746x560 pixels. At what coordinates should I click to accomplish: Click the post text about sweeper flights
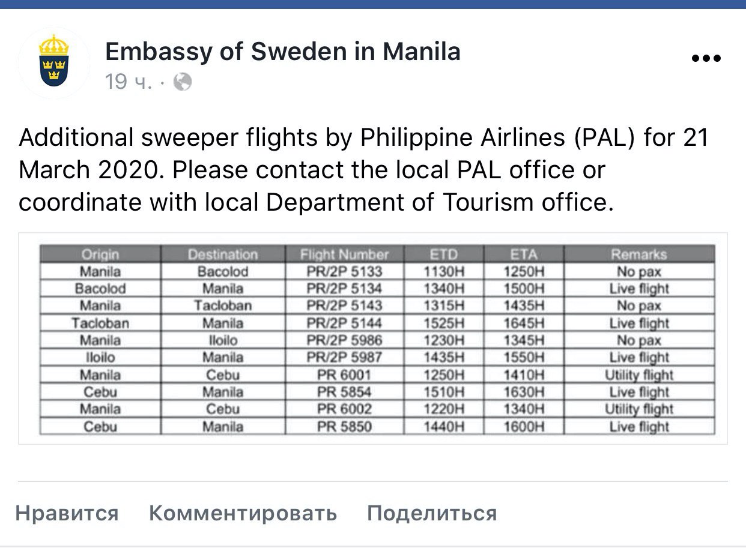coord(364,170)
